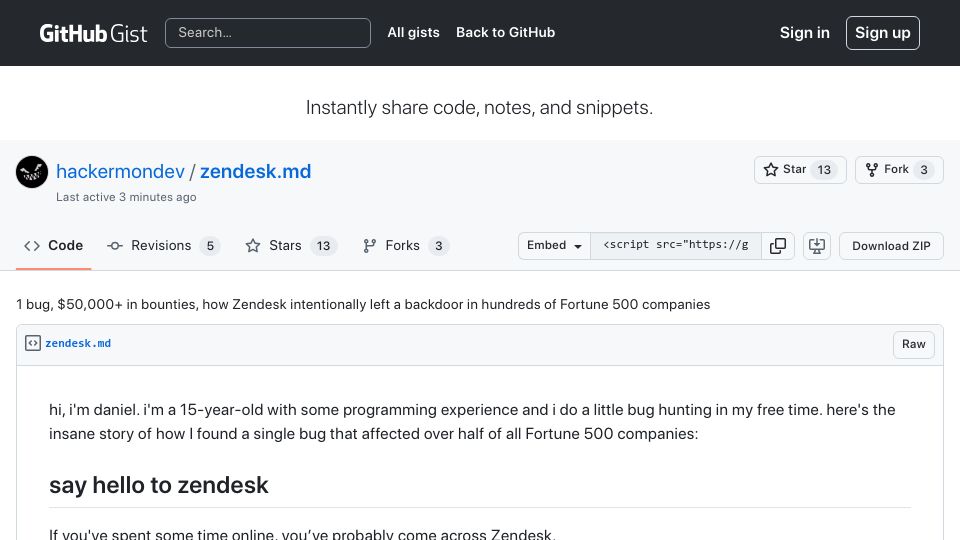Click the 'Last active 3 minutes ago' text
Image resolution: width=960 pixels, height=540 pixels.
pos(126,197)
